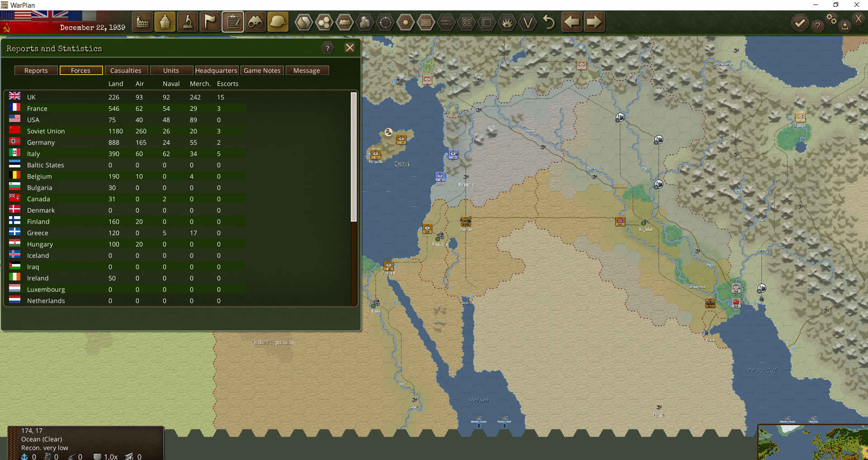
Task: Toggle the four-squares grid hex overlay
Action: tap(467, 22)
